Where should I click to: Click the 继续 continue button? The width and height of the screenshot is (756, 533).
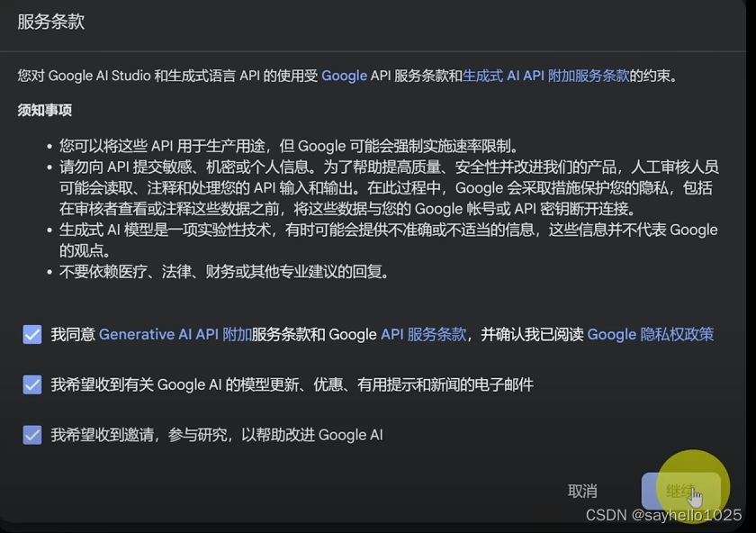coord(680,491)
